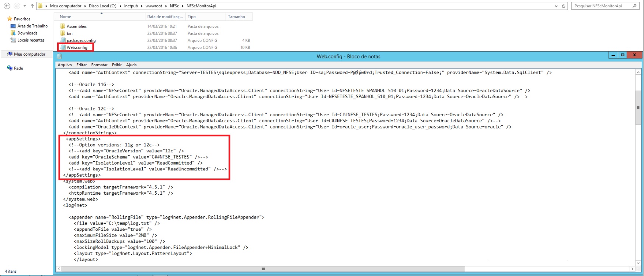Click the 'maximumFileSize value="2MB"' line
Image resolution: width=644 pixels, height=276 pixels.
(115, 235)
